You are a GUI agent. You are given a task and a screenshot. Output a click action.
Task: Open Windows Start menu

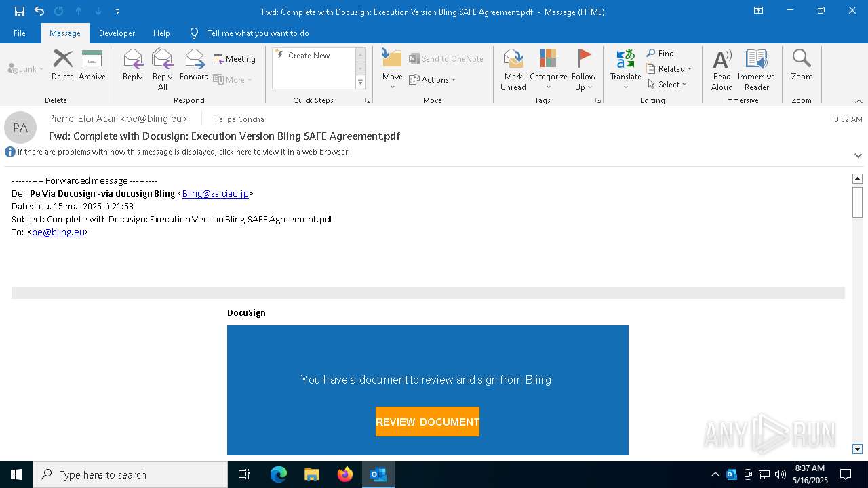pos(16,474)
